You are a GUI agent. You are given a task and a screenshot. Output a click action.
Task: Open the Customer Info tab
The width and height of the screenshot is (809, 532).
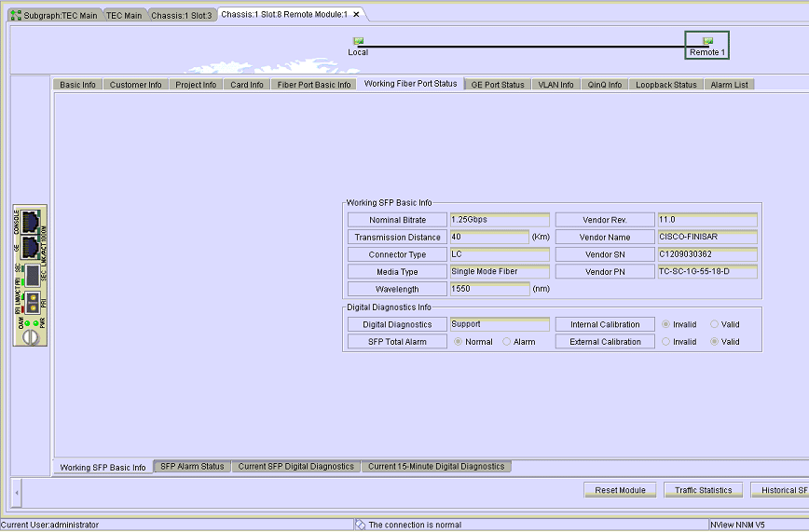[x=136, y=85]
